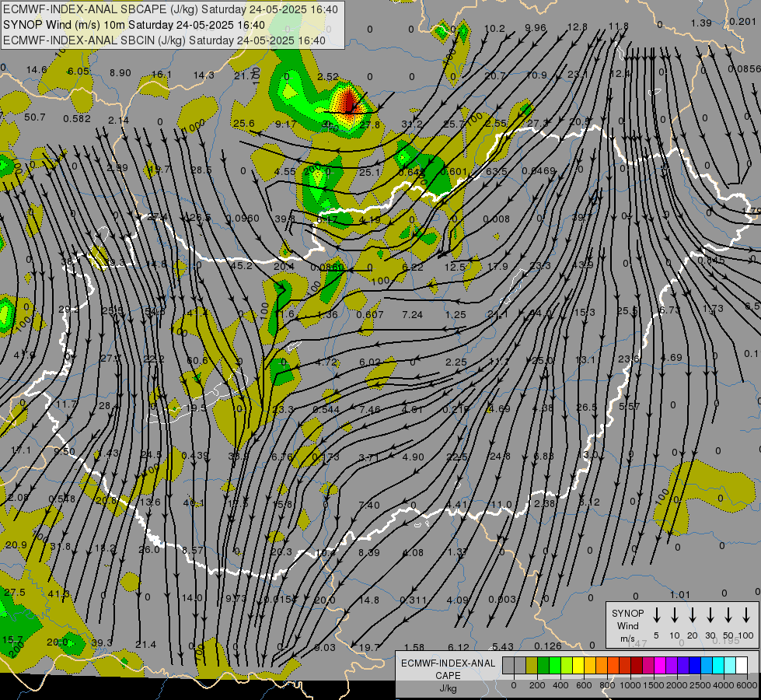Click the 40.1 data value
Viewport: 761px width, 700px height.
[194, 502]
